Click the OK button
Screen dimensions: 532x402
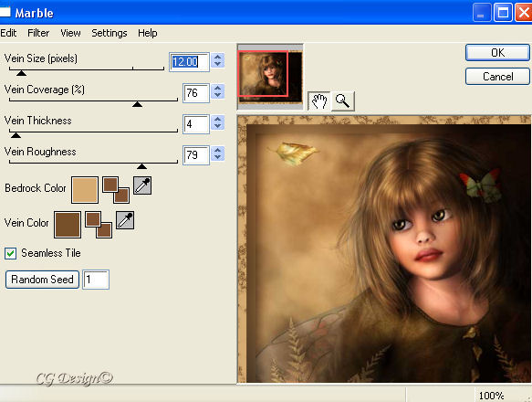(497, 53)
